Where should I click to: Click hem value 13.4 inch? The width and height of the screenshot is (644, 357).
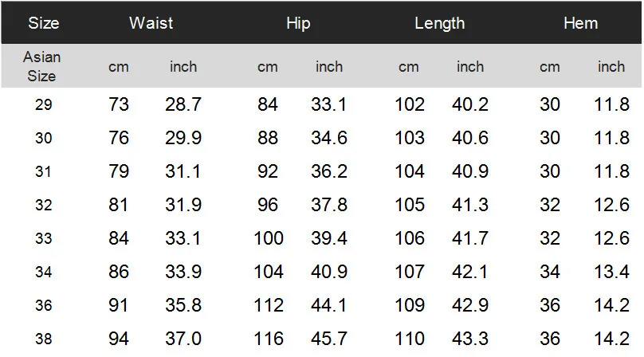(x=612, y=273)
